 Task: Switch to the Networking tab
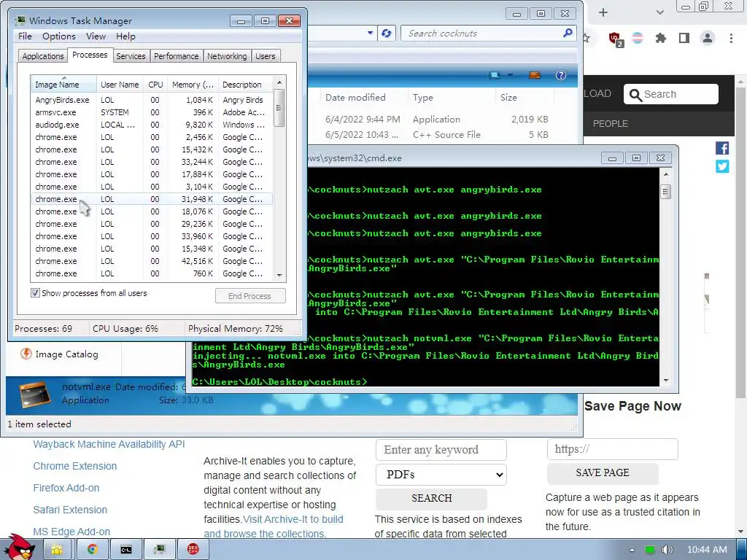tap(228, 56)
